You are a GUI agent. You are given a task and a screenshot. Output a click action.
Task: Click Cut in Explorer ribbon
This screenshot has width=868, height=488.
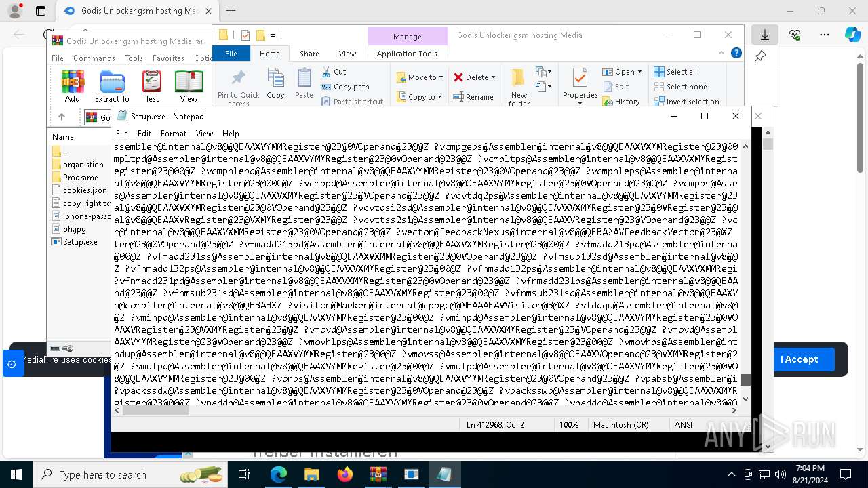(x=334, y=72)
